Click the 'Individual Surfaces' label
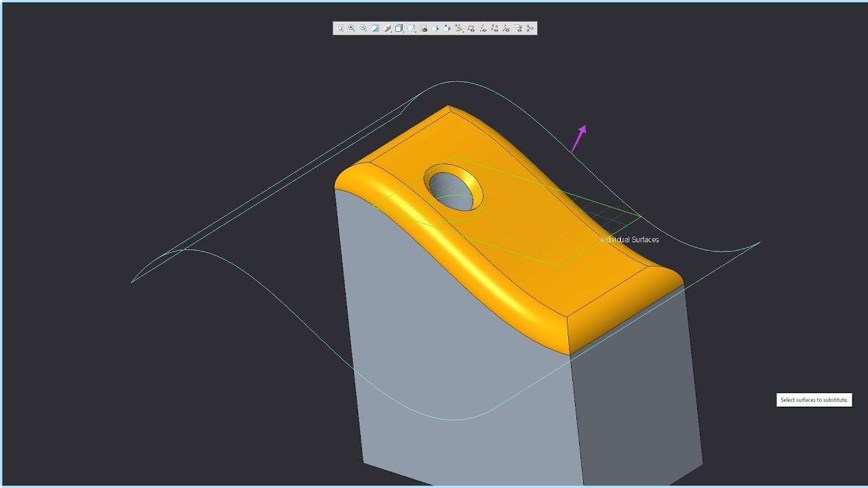868x488 pixels. pyautogui.click(x=629, y=240)
